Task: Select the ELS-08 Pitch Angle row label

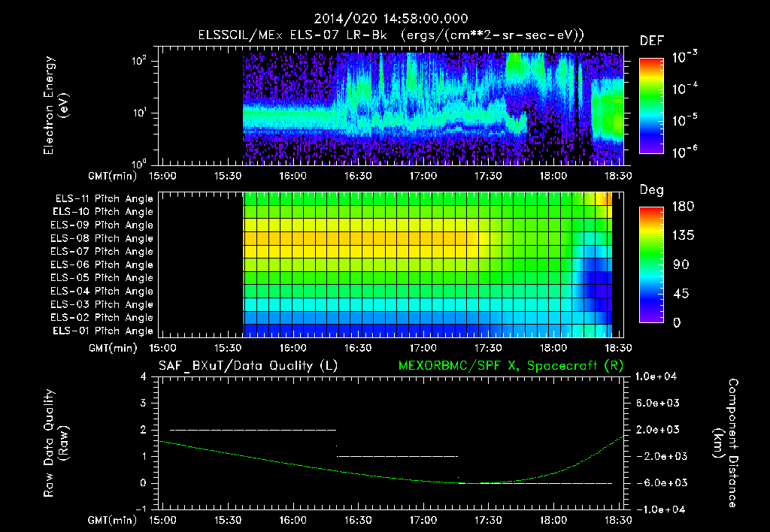Action: point(102,238)
